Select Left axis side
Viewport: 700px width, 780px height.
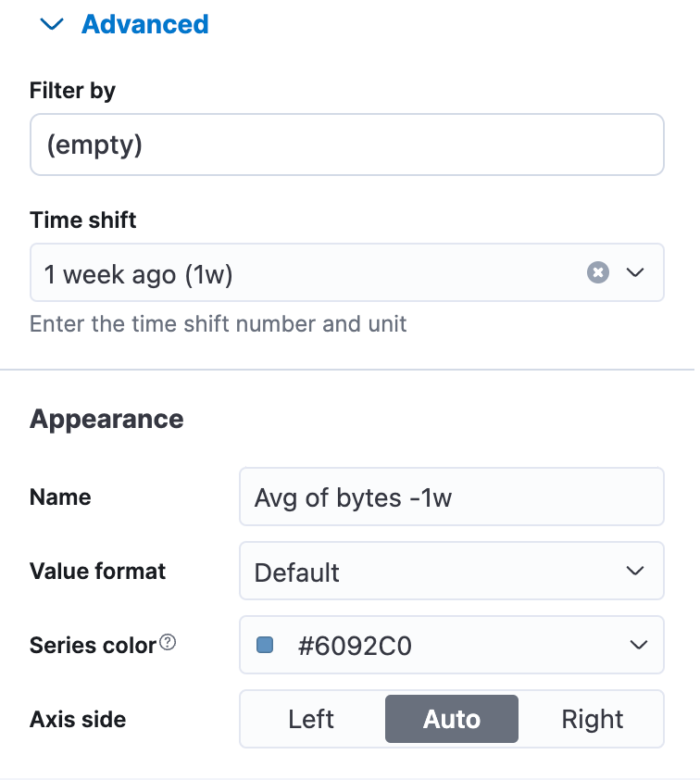pos(311,719)
